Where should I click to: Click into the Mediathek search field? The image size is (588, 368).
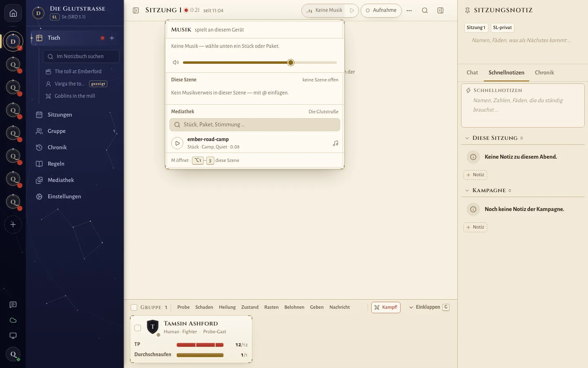tap(255, 125)
